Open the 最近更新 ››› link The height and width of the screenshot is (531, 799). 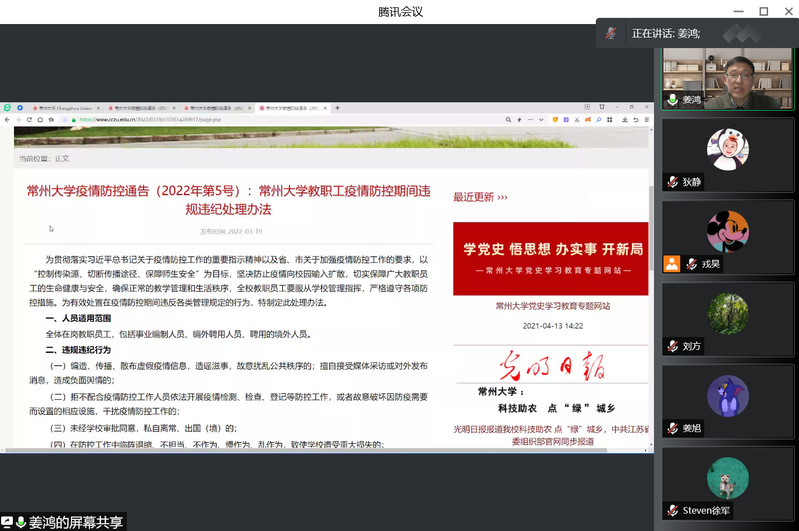481,197
